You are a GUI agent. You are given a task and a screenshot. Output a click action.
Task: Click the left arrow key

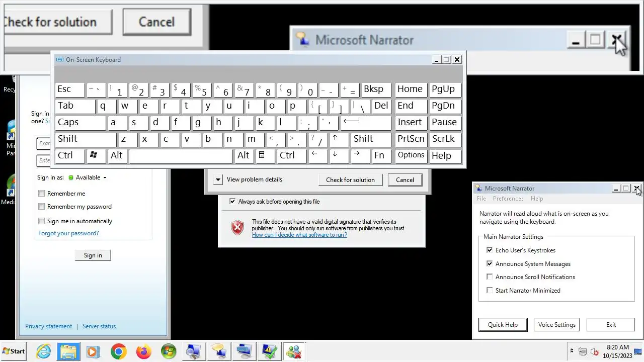(x=318, y=155)
